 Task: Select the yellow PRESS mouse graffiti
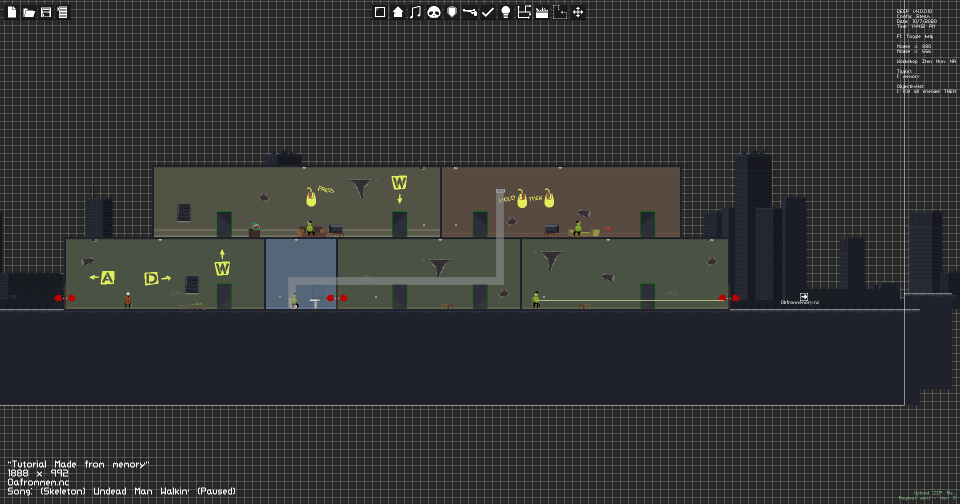coord(320,195)
